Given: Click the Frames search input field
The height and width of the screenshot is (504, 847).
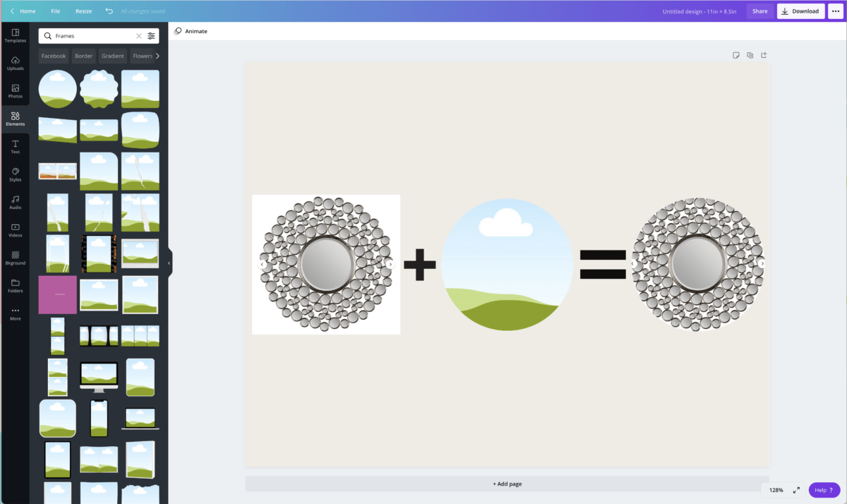Looking at the screenshot, I should coord(92,36).
